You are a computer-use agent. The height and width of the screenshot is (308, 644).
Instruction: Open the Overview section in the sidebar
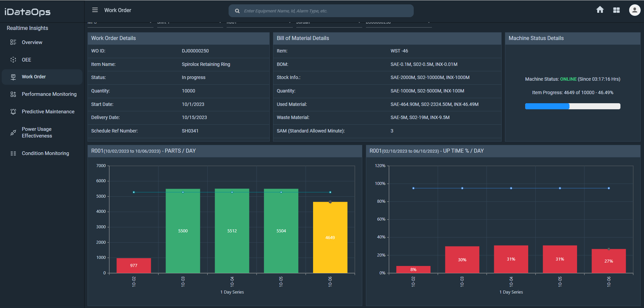(32, 42)
